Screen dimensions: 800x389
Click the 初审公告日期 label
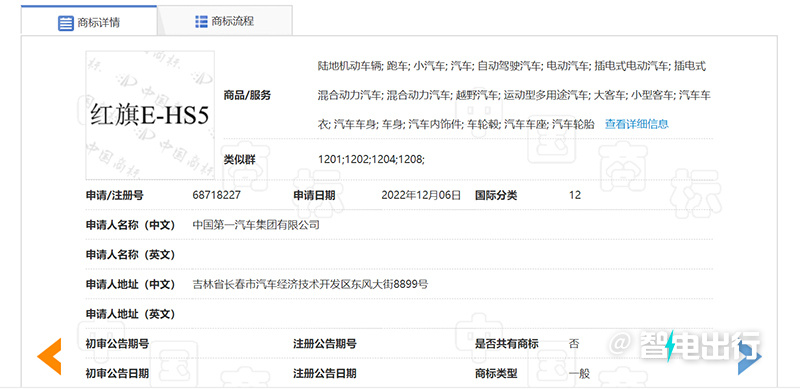(117, 374)
